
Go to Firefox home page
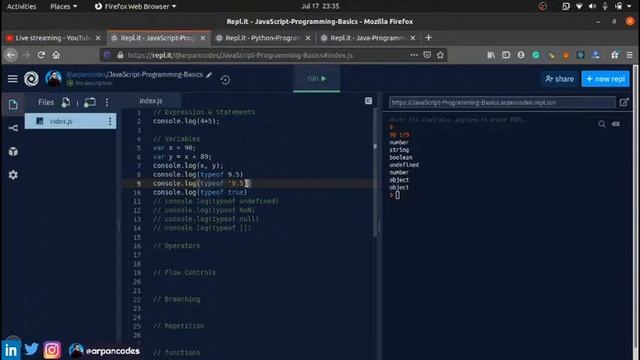(56, 55)
